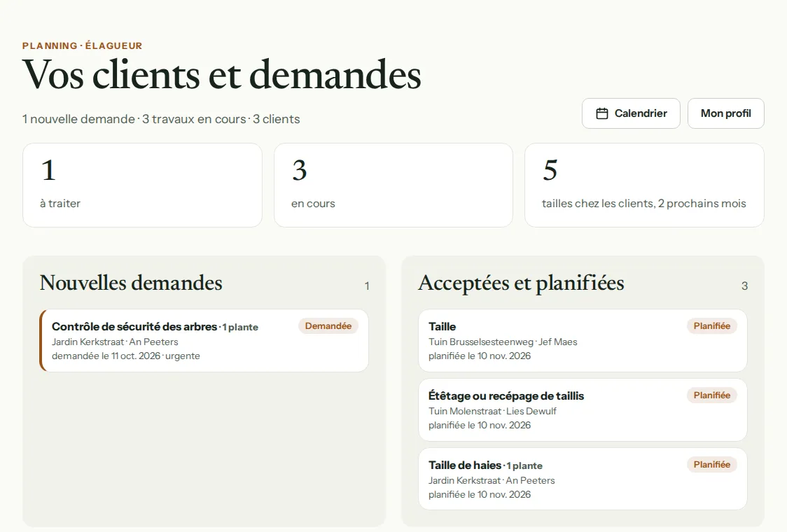The width and height of the screenshot is (787, 532).
Task: Open the Contrôle de sécurité des arbres request
Action: pos(204,341)
